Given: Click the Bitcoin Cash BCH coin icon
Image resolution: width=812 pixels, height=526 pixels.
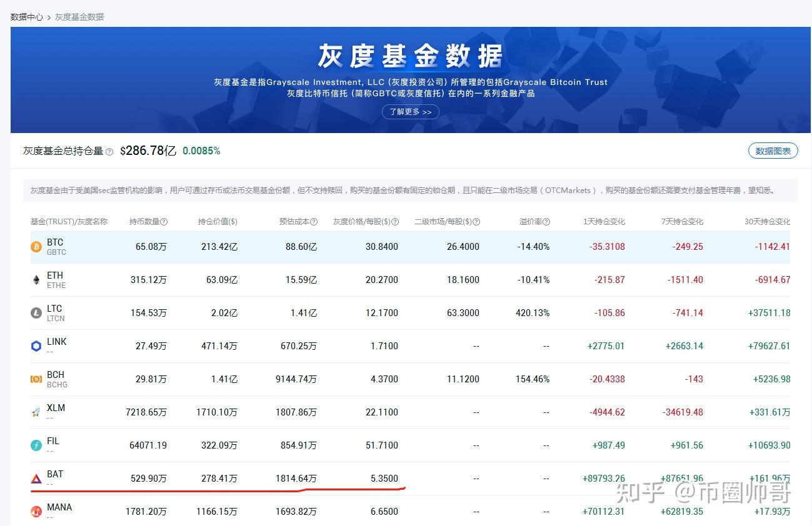Looking at the screenshot, I should [x=36, y=379].
